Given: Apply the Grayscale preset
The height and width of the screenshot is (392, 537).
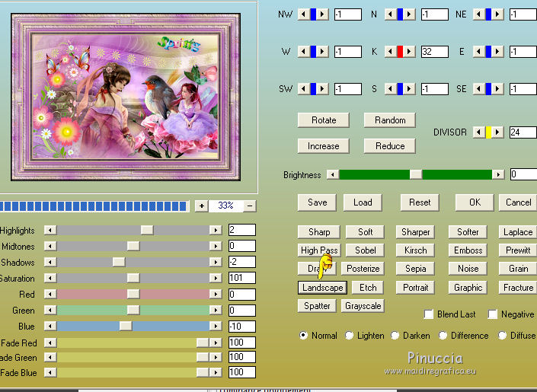Looking at the screenshot, I should (363, 306).
